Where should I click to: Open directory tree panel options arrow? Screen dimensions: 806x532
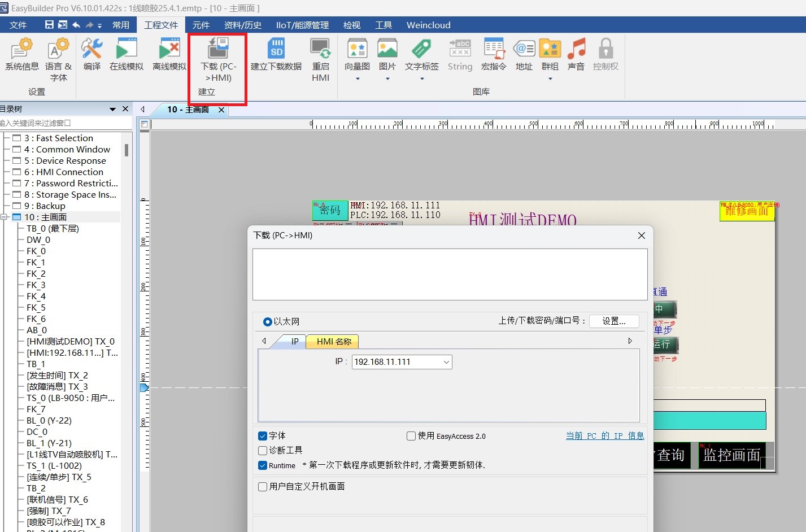point(112,109)
